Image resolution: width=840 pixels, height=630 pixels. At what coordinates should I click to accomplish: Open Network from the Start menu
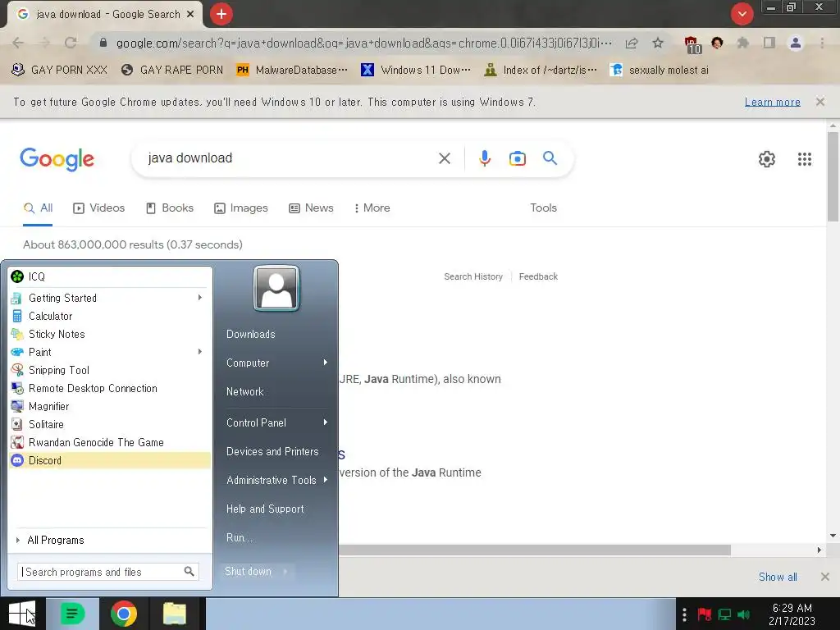[245, 391]
